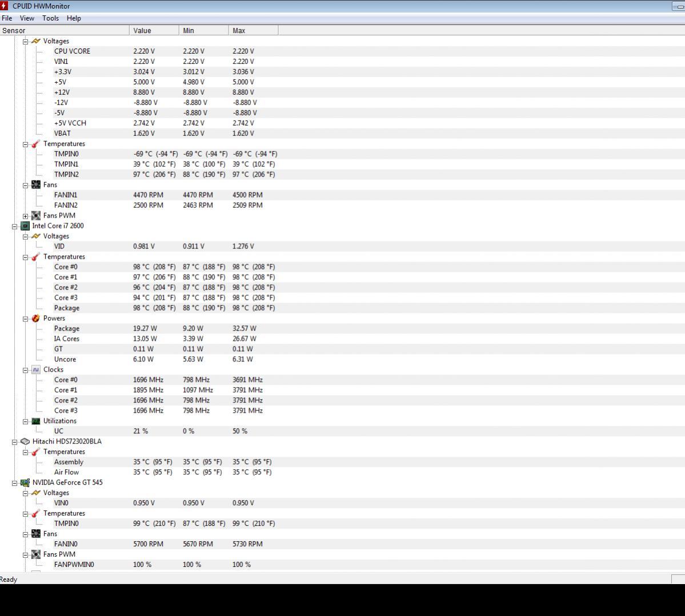
Task: Click the NVIDIA GeForce GT 545 card icon
Action: (25, 482)
